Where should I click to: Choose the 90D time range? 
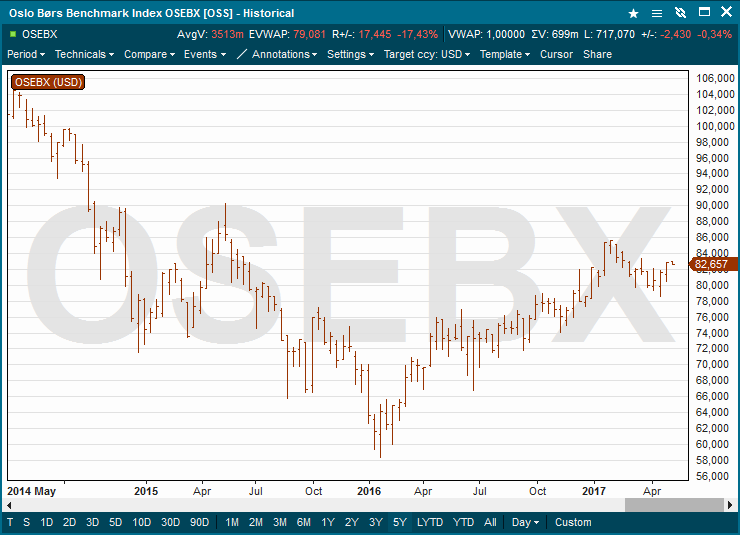point(199,522)
